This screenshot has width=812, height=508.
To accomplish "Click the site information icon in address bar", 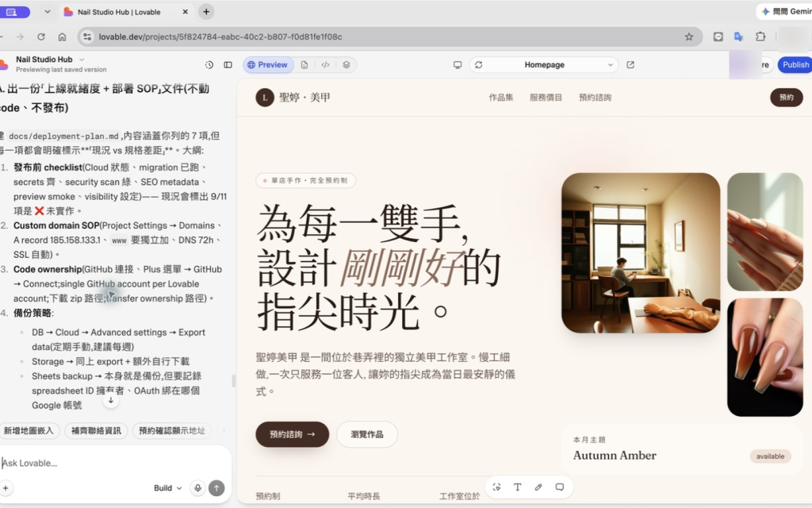I will click(87, 37).
